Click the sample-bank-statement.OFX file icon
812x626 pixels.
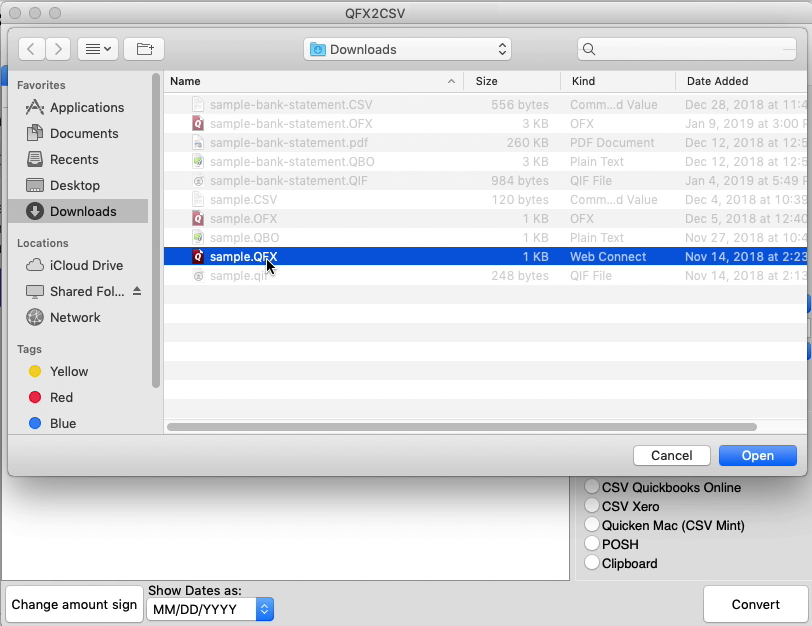[x=198, y=123]
